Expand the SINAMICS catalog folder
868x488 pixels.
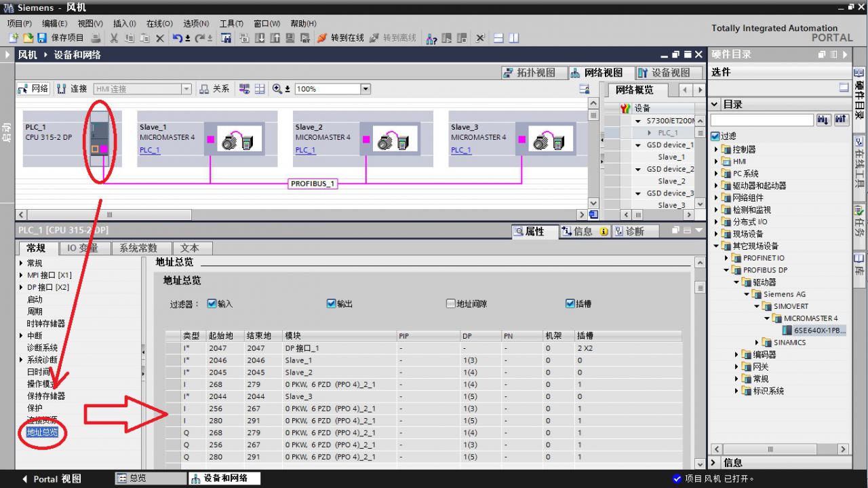(757, 343)
